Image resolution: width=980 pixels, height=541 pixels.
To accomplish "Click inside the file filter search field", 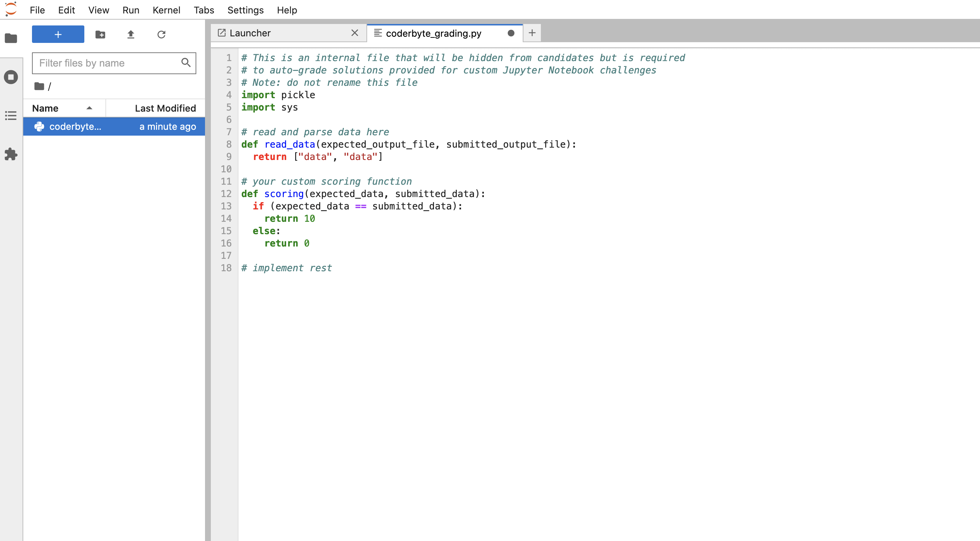I will tap(107, 63).
